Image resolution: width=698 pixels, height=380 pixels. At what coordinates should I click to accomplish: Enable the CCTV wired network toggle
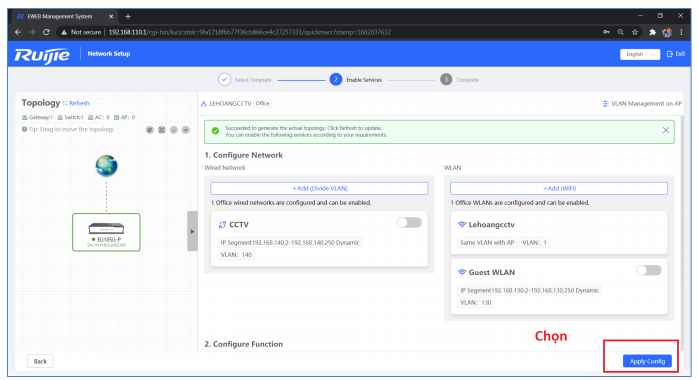point(410,222)
